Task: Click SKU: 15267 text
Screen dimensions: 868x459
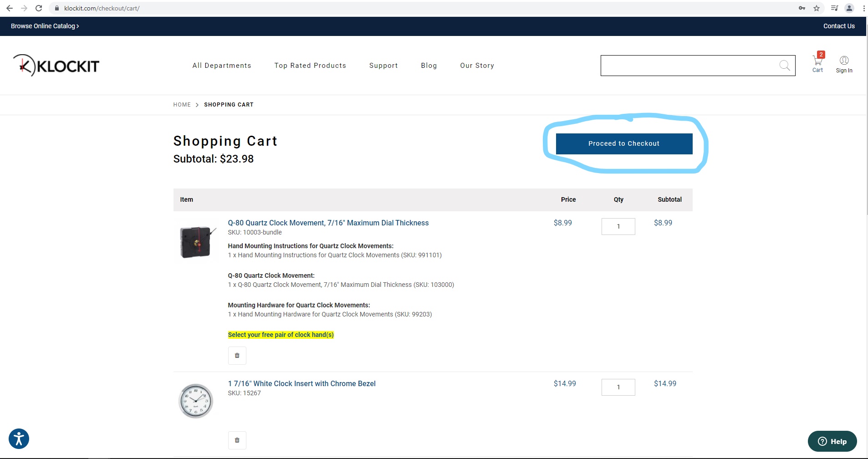Action: pos(245,393)
